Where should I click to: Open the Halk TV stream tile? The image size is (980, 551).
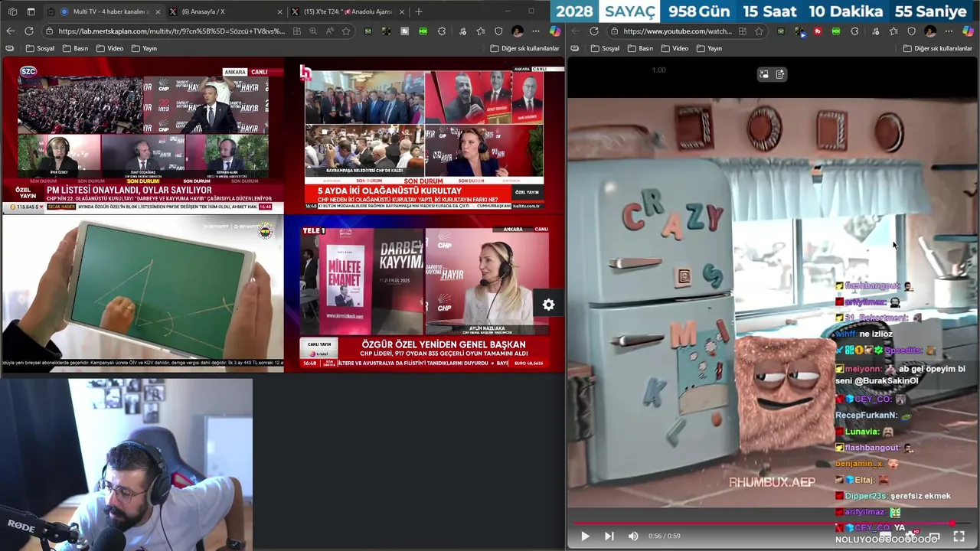(423, 138)
